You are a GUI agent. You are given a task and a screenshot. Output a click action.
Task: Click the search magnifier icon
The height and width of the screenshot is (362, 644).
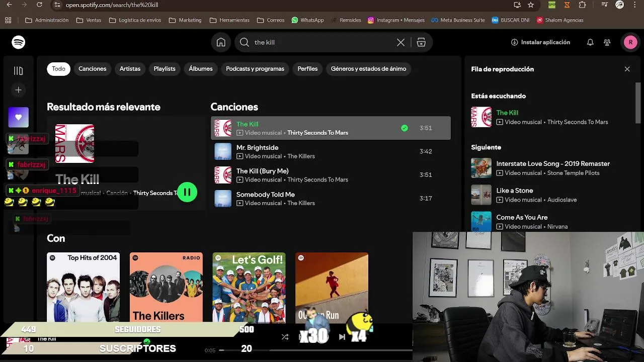(245, 43)
